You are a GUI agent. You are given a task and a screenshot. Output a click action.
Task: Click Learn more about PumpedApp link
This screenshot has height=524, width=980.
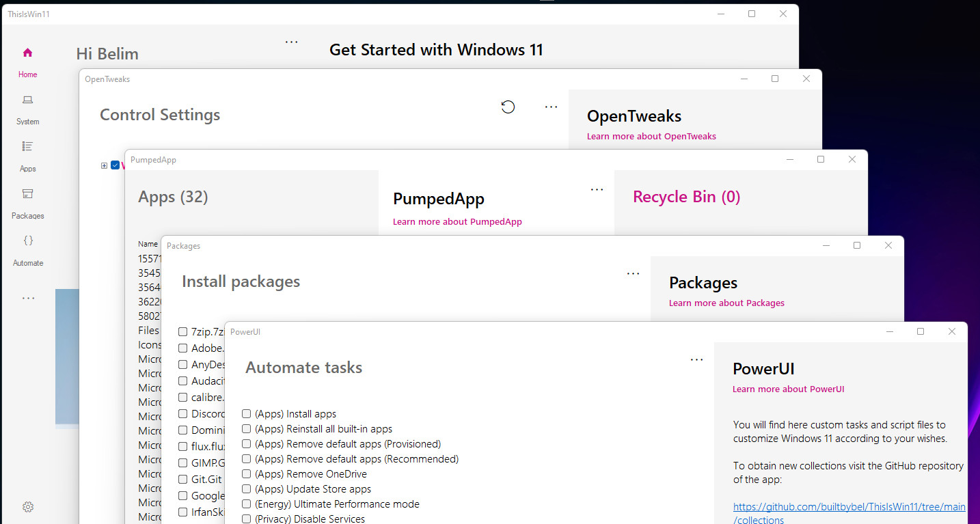457,222
